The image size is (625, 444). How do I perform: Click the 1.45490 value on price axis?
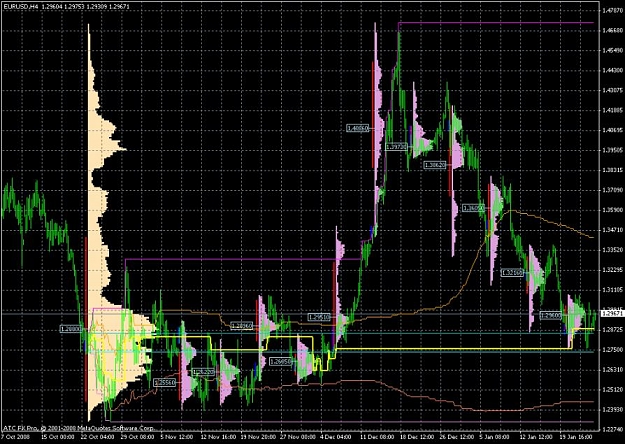613,50
